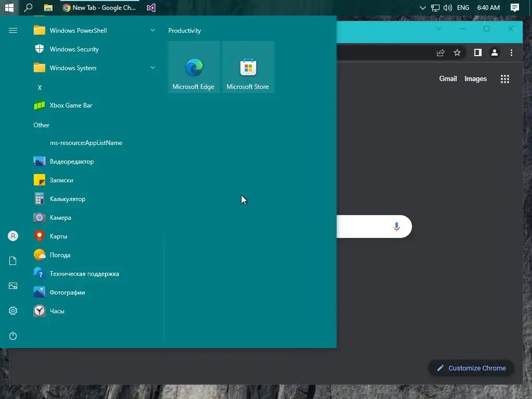Viewport: 532px width, 399px height.
Task: Open the Action Center notifications icon
Action: pos(515,7)
